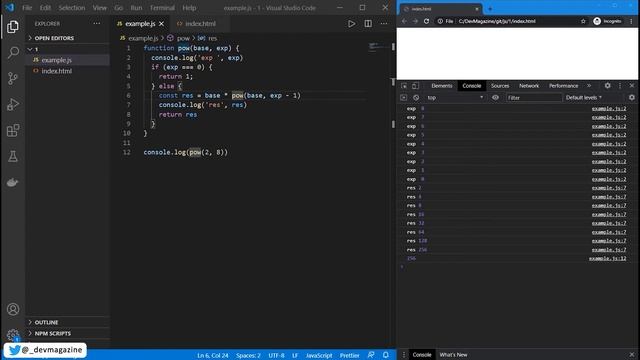The width and height of the screenshot is (640, 360).
Task: Toggle DevTools device toolbar
Action: click(415, 86)
